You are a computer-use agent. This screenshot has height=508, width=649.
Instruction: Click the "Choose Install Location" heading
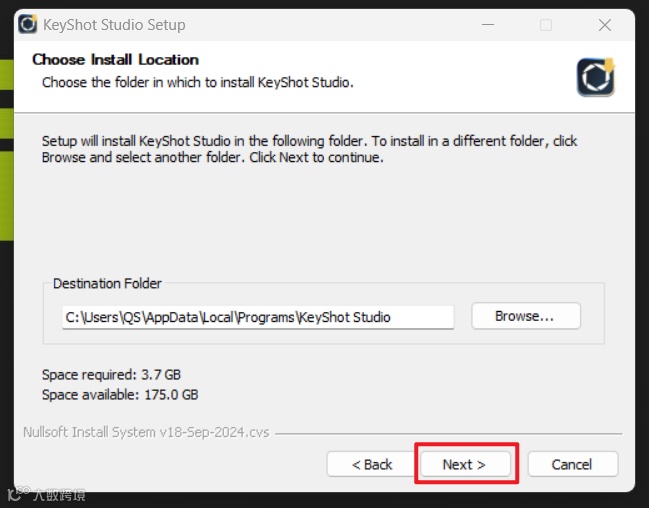point(115,60)
